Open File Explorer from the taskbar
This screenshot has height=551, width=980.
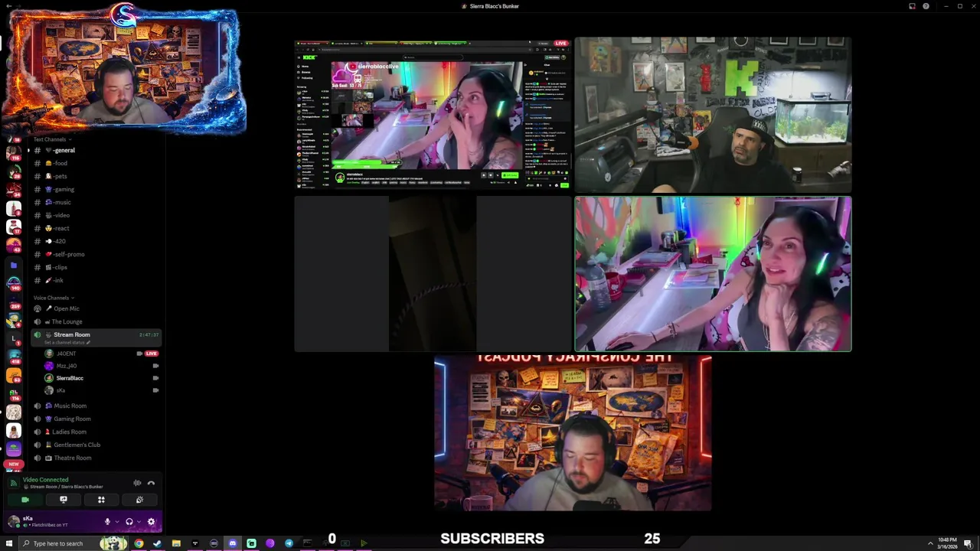click(176, 543)
